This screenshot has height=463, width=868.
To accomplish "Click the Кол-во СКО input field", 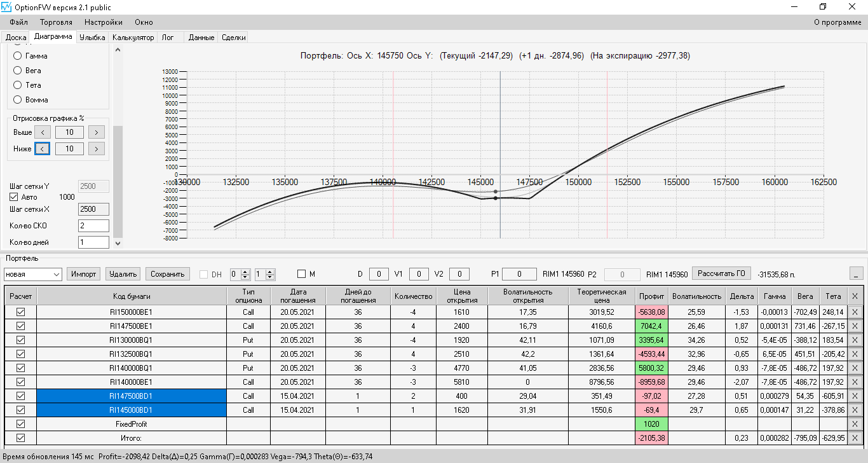I will pyautogui.click(x=93, y=226).
